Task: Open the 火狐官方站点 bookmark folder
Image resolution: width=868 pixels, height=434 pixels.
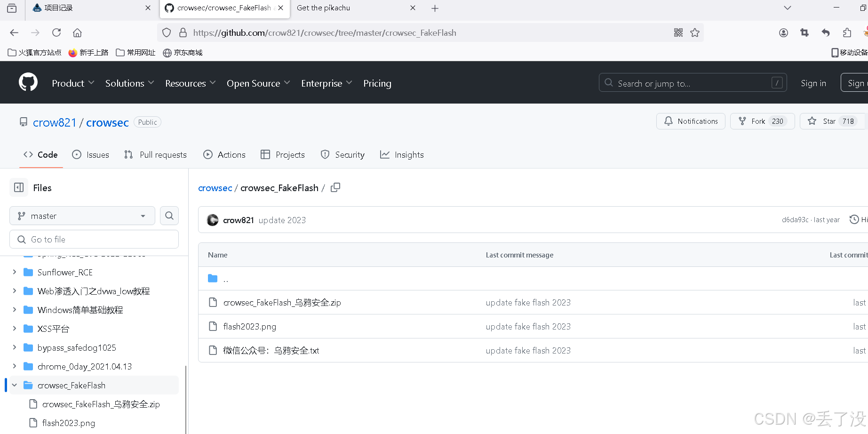Action: (x=35, y=52)
